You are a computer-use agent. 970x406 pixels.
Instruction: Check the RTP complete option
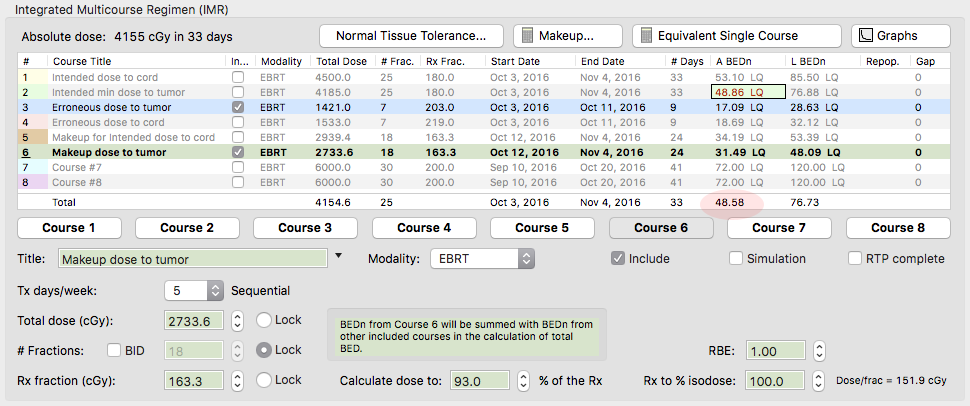pos(855,258)
